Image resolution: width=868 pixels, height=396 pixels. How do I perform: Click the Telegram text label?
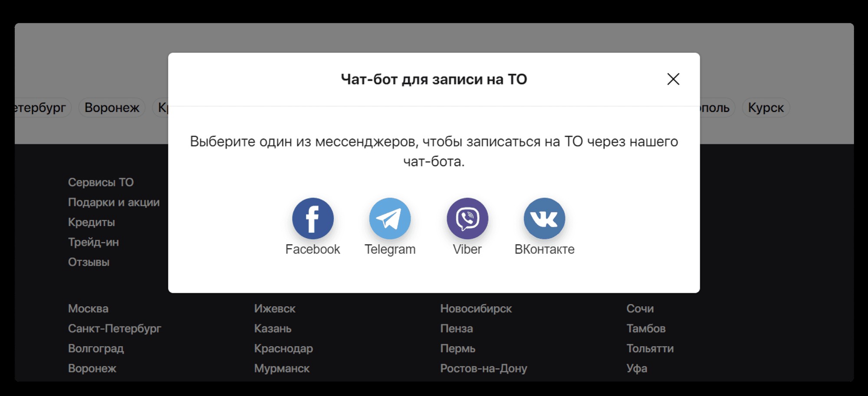(390, 249)
